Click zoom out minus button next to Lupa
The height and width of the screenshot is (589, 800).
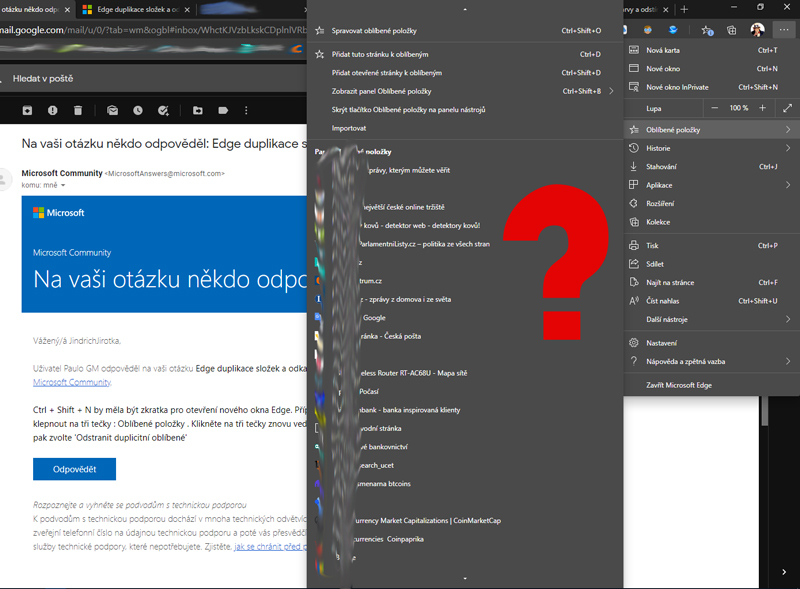click(715, 108)
